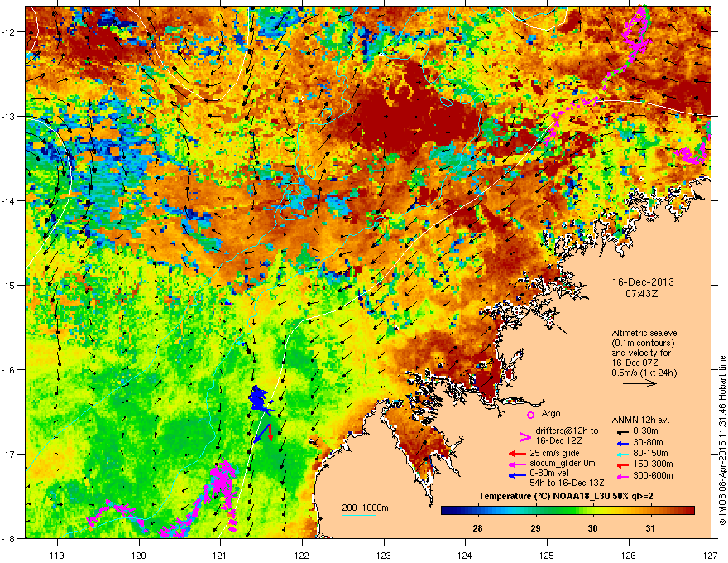
Task: Click the magenta Argo circle legend symbol
Action: [x=530, y=415]
